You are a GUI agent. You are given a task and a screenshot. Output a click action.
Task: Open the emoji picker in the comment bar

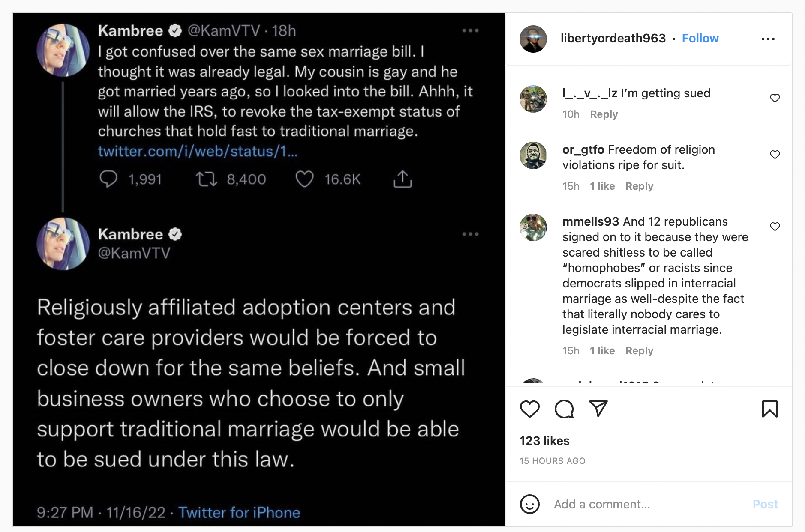pyautogui.click(x=530, y=504)
